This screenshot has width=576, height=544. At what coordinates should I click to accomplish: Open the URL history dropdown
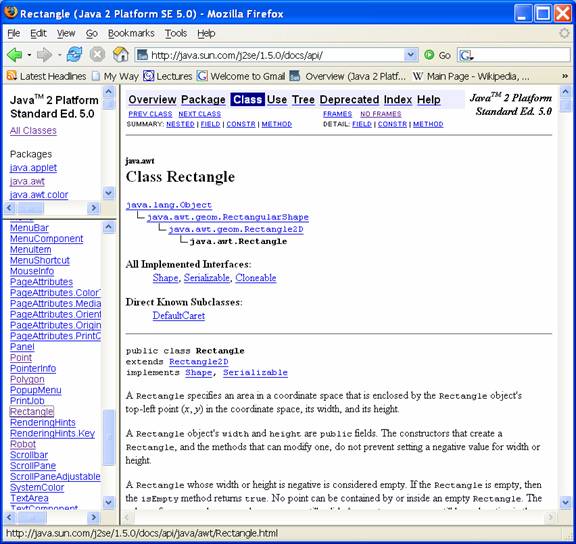[411, 55]
